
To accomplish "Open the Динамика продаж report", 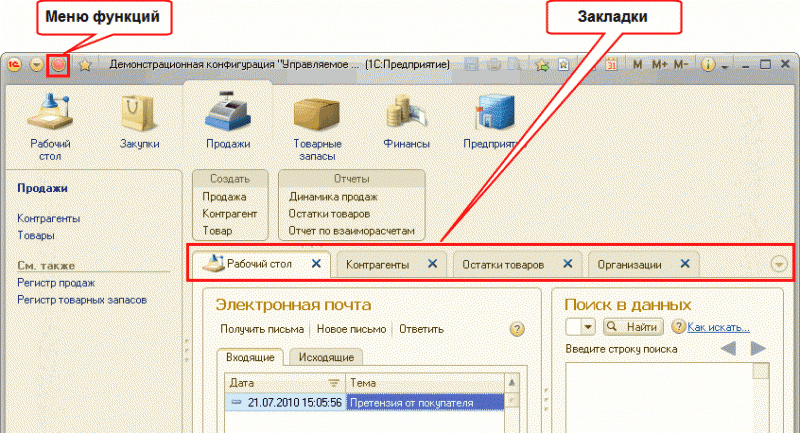I will (333, 196).
